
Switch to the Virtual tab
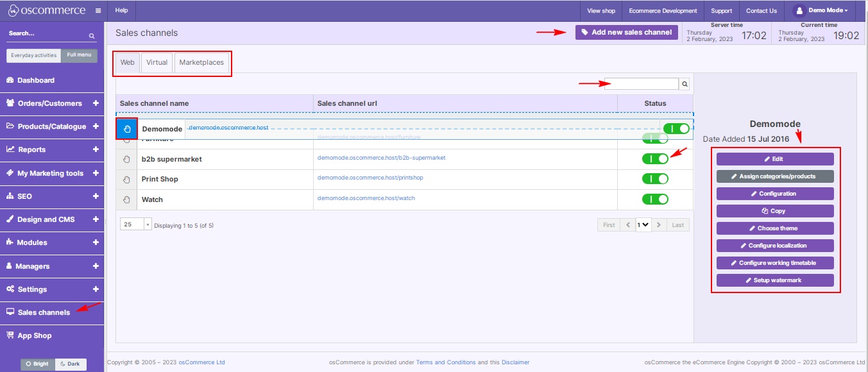click(x=157, y=63)
